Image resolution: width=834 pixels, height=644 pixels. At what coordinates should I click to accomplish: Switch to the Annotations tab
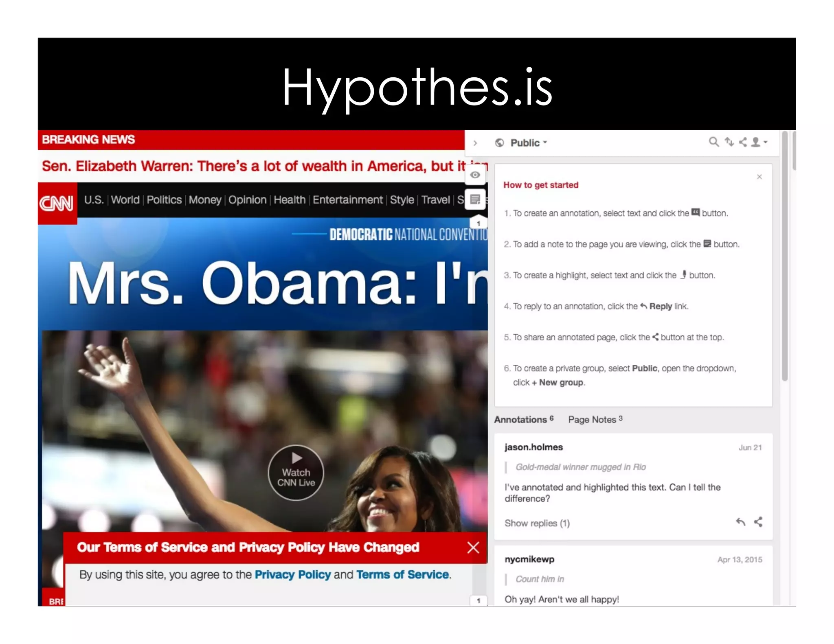coord(524,419)
